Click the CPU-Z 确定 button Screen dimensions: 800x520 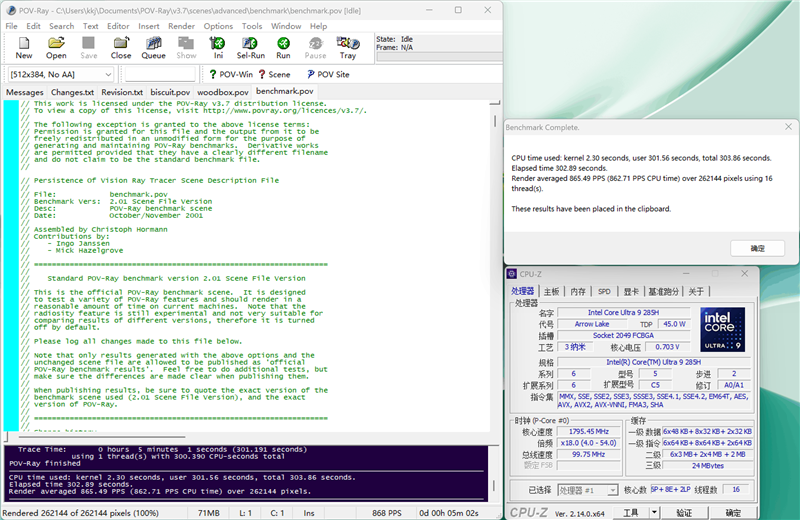coord(733,512)
